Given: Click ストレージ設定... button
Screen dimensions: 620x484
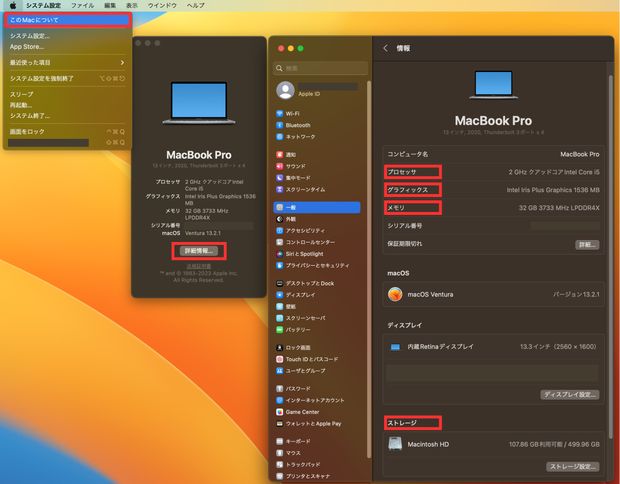Looking at the screenshot, I should 573,466.
